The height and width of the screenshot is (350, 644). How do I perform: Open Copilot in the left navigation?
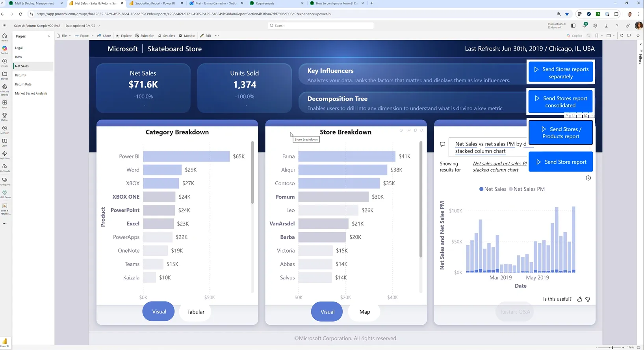(x=4, y=50)
